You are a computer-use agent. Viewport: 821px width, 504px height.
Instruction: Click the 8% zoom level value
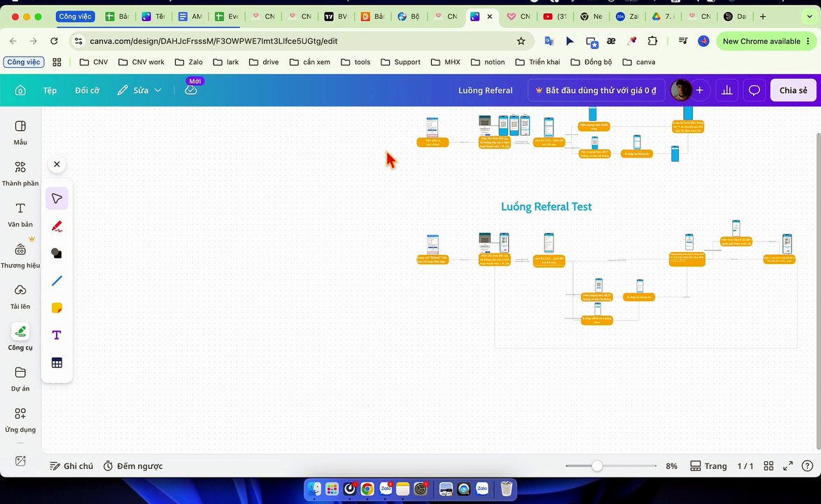pos(671,465)
